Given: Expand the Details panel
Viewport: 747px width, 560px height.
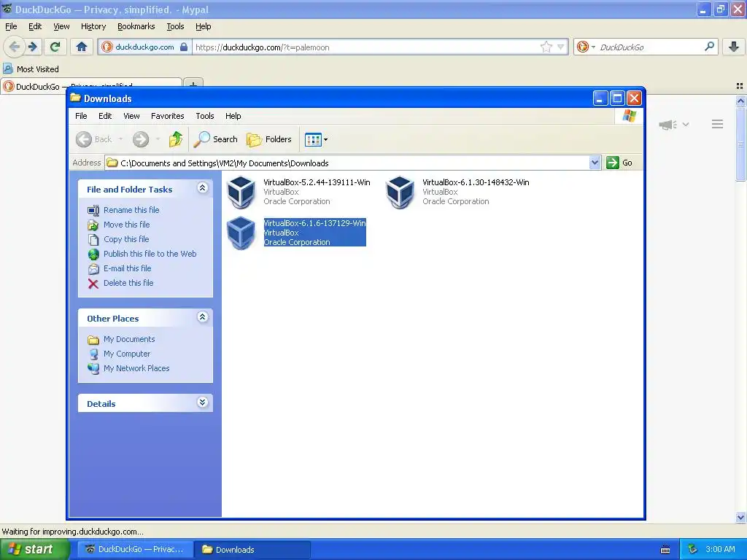Looking at the screenshot, I should tap(203, 402).
